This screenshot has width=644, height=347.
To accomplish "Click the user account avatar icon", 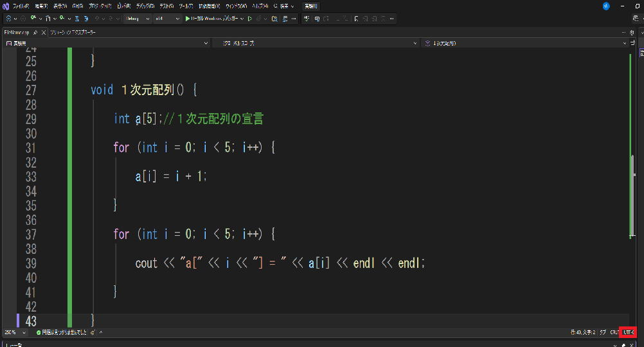I will tap(606, 6).
